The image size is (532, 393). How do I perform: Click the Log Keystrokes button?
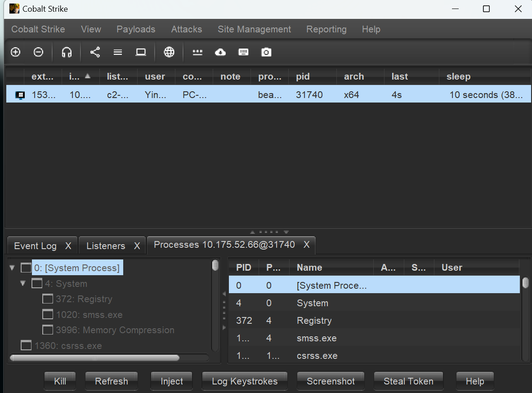click(245, 381)
